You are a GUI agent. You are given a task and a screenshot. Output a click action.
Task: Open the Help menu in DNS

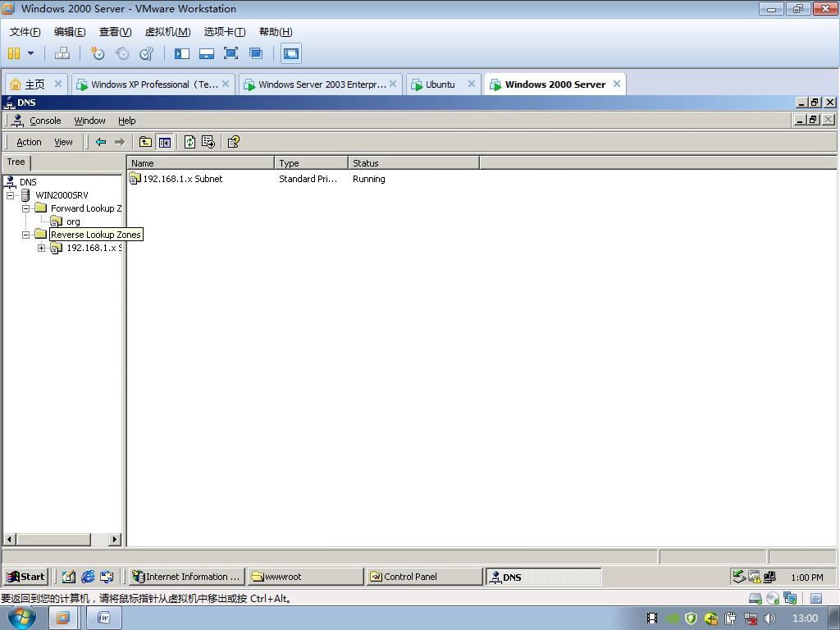pyautogui.click(x=127, y=121)
